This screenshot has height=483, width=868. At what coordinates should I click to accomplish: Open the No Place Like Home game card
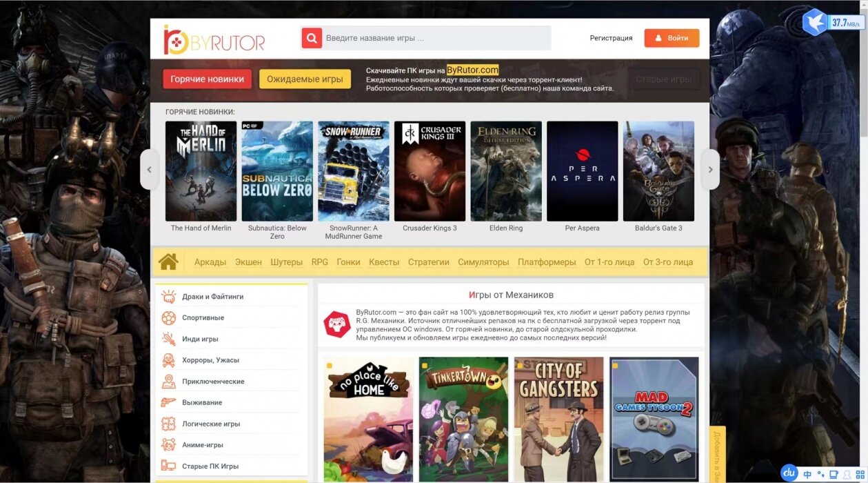click(368, 420)
